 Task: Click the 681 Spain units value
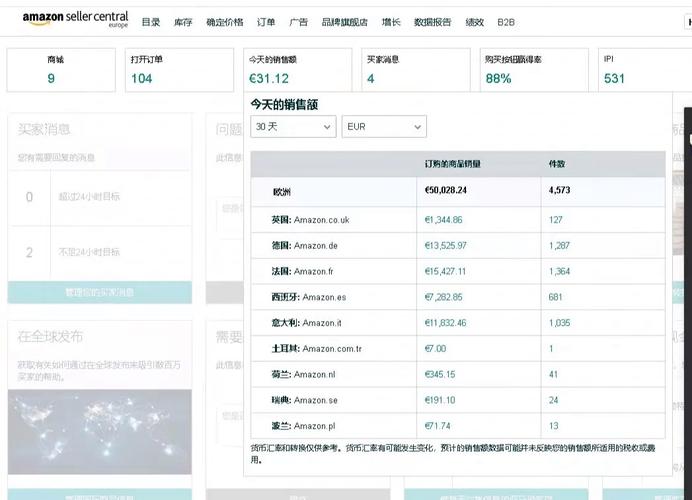[x=555, y=297]
